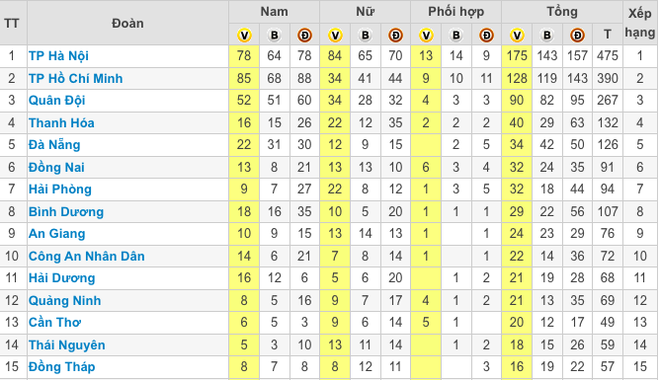660x380 pixels.
Task: Click the gold medal icon under Tổng
Action: click(x=517, y=35)
